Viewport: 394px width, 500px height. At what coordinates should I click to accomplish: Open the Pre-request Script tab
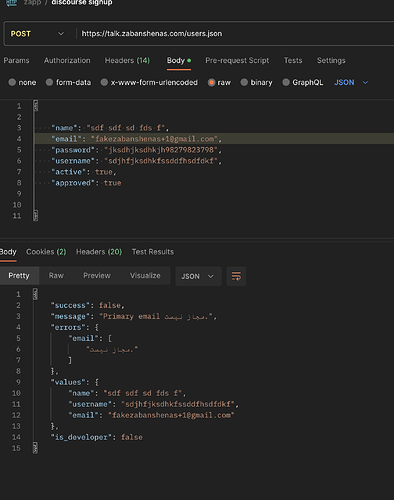point(237,60)
